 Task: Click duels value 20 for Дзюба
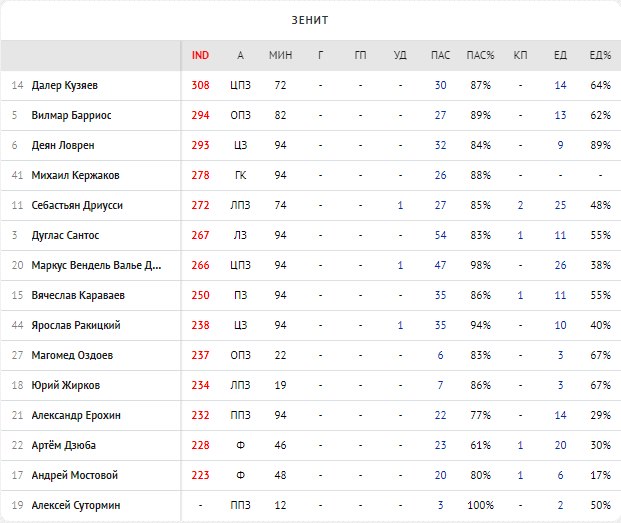coord(560,445)
